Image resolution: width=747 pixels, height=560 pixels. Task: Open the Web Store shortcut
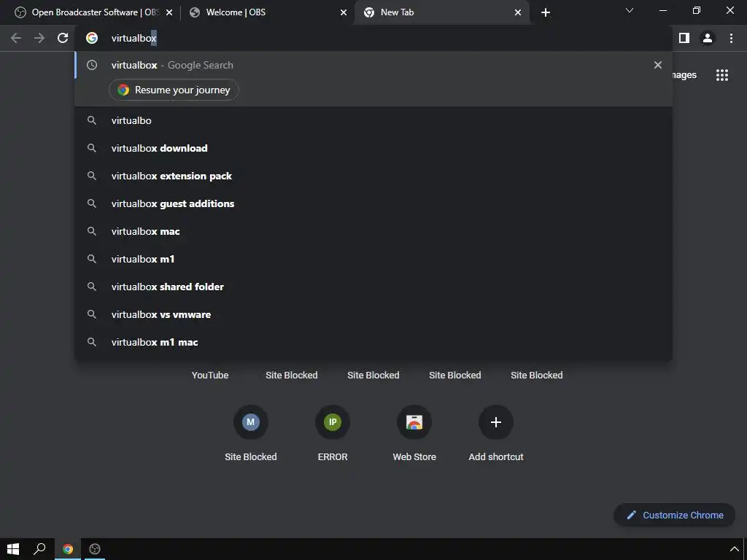[x=414, y=432]
